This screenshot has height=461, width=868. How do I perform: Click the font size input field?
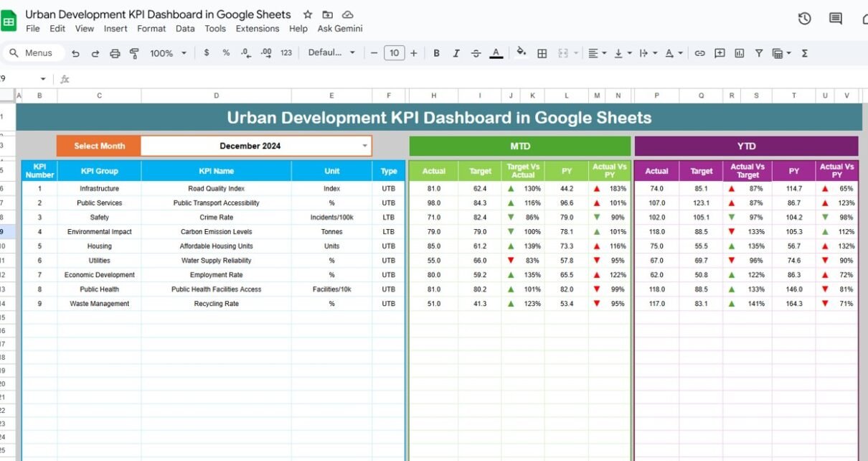point(395,53)
